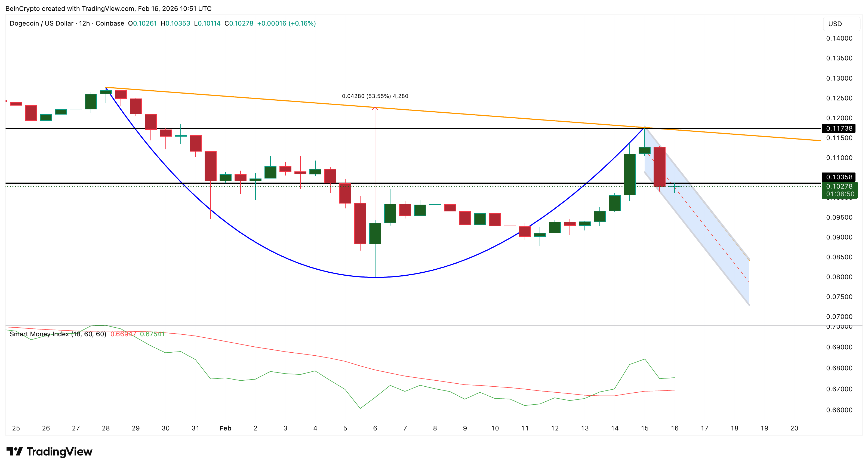This screenshot has width=868, height=468.
Task: Select the blue rounded-bottom curve drawing
Action: tap(270, 250)
